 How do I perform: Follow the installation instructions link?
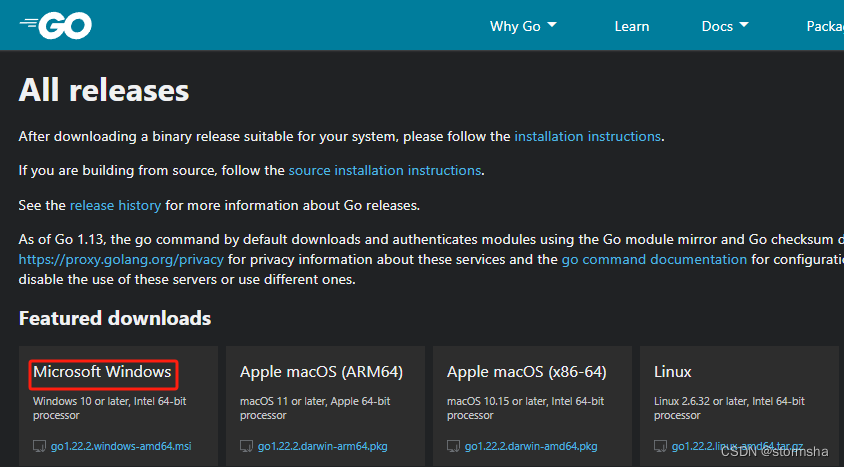587,136
